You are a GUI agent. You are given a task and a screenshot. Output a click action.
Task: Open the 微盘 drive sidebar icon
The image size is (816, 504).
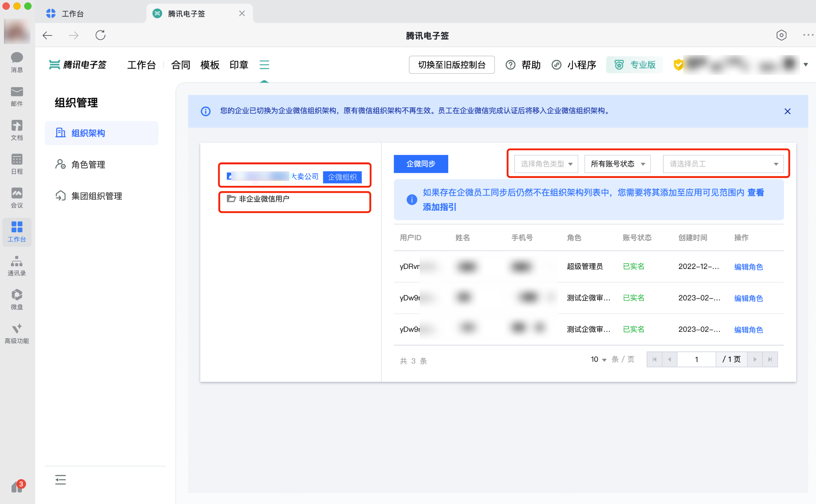(17, 299)
